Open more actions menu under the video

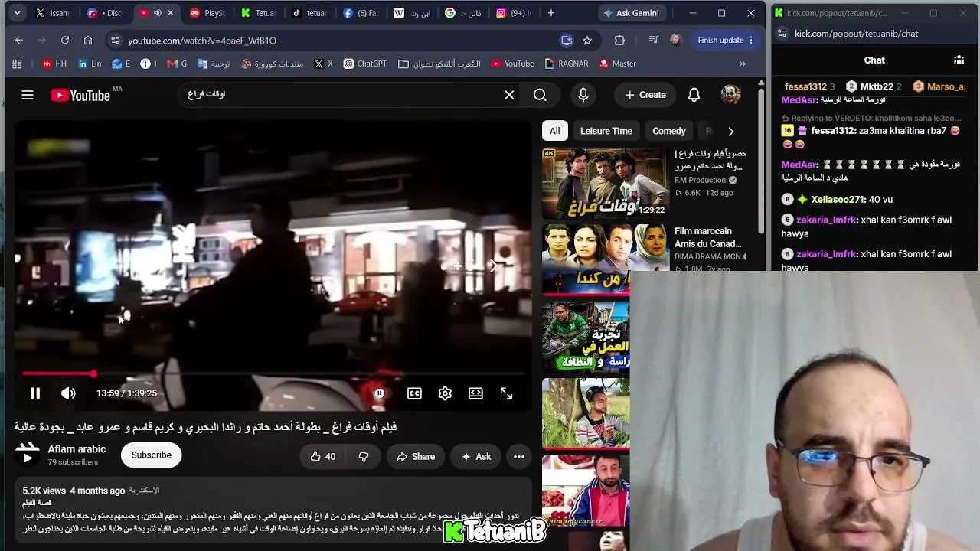pyautogui.click(x=519, y=457)
